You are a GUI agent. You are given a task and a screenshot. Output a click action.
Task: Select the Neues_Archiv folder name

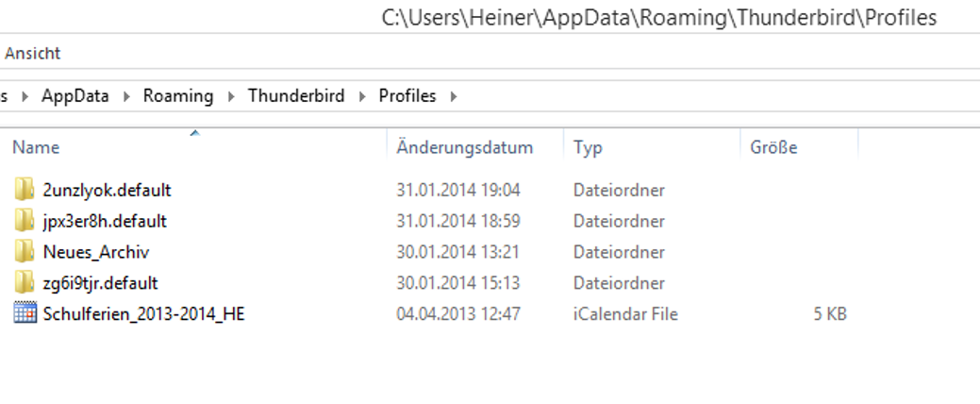pyautogui.click(x=96, y=252)
